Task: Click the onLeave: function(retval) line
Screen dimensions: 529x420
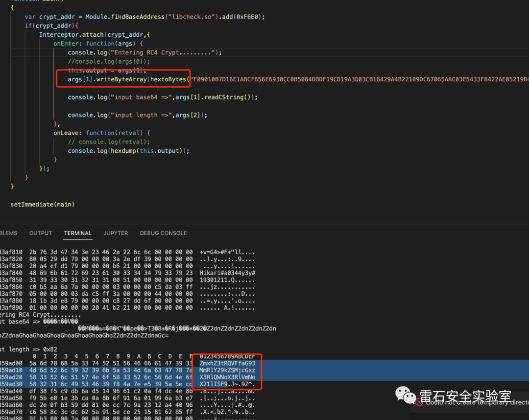Action: pos(102,133)
